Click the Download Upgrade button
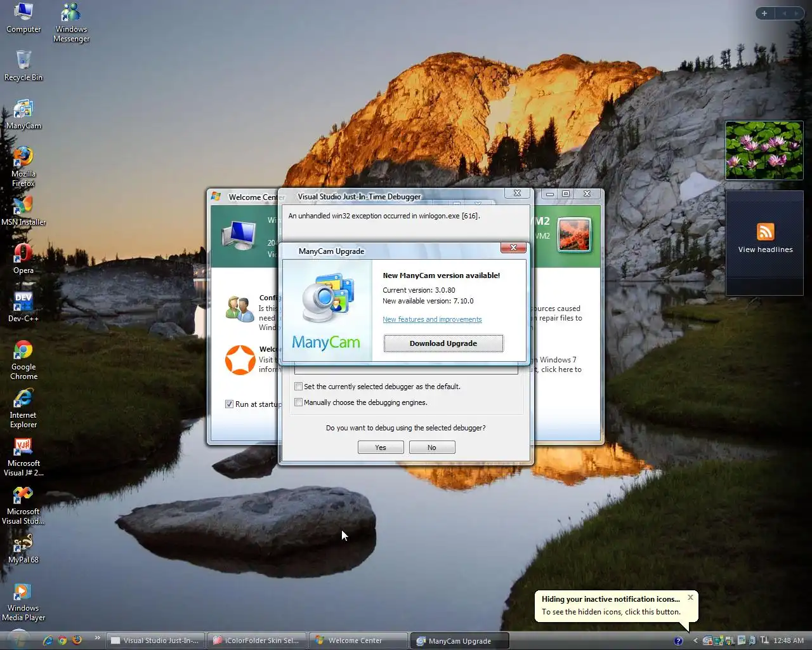Image resolution: width=812 pixels, height=650 pixels. pos(443,343)
